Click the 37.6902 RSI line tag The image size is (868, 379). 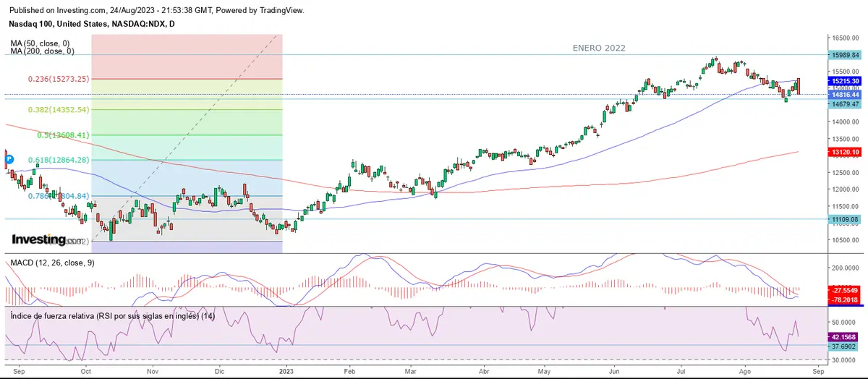[845, 346]
